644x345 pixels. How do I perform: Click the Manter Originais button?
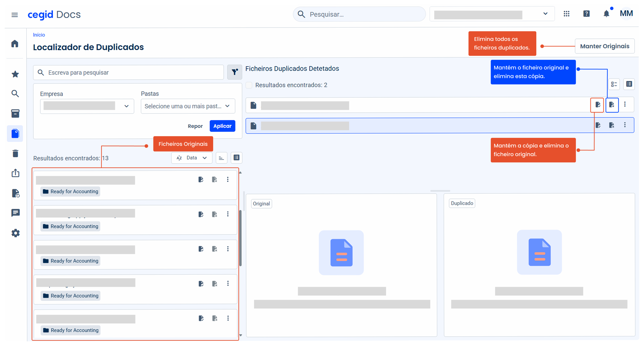pos(604,46)
